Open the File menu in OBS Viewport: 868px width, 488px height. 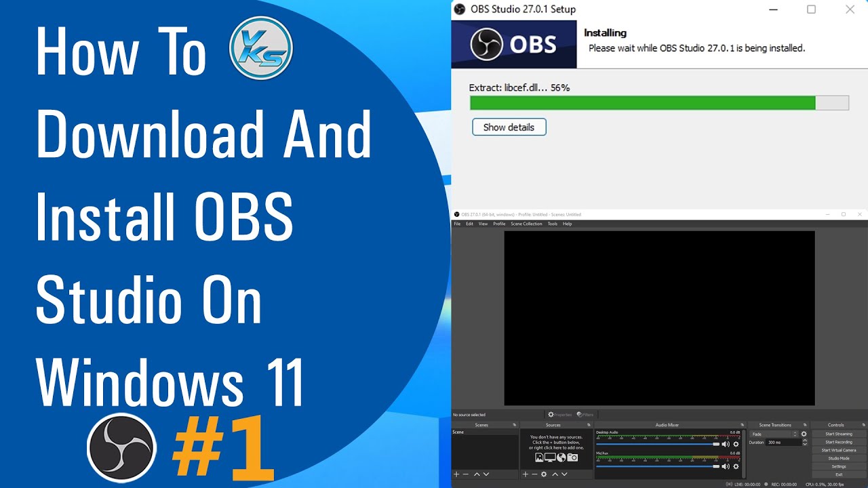point(457,224)
